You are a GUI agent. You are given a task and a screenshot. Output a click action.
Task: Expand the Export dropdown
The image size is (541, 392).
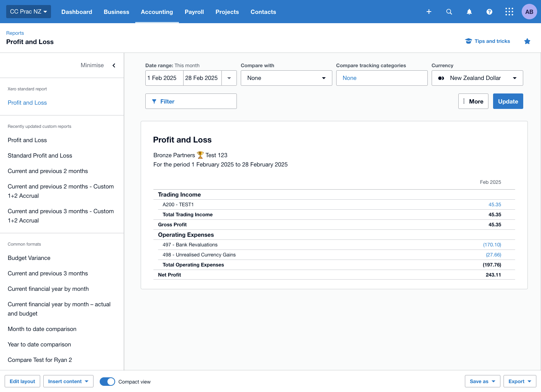click(x=520, y=381)
